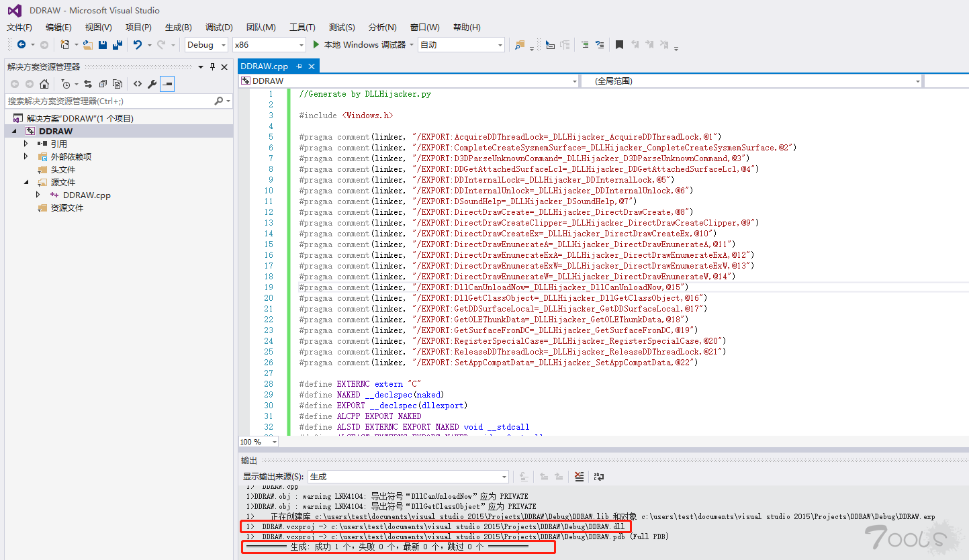The width and height of the screenshot is (969, 560).
Task: Click the Home icon in Solution Explorer
Action: tap(44, 84)
